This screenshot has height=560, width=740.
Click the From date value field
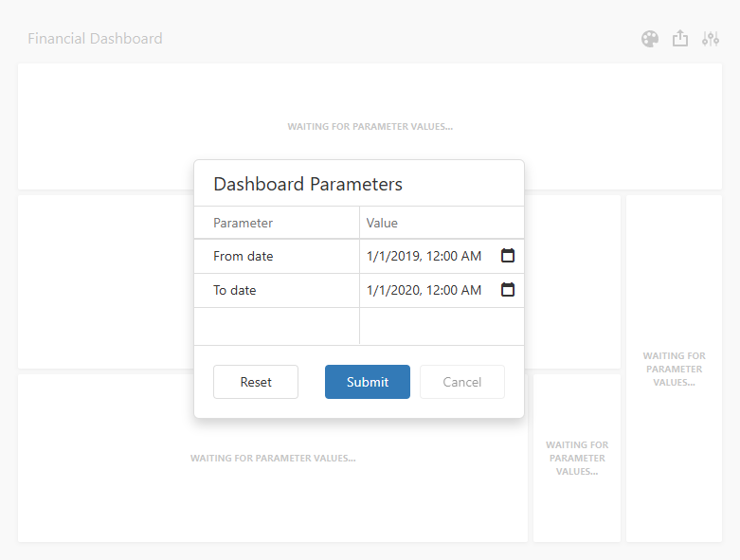pyautogui.click(x=424, y=256)
